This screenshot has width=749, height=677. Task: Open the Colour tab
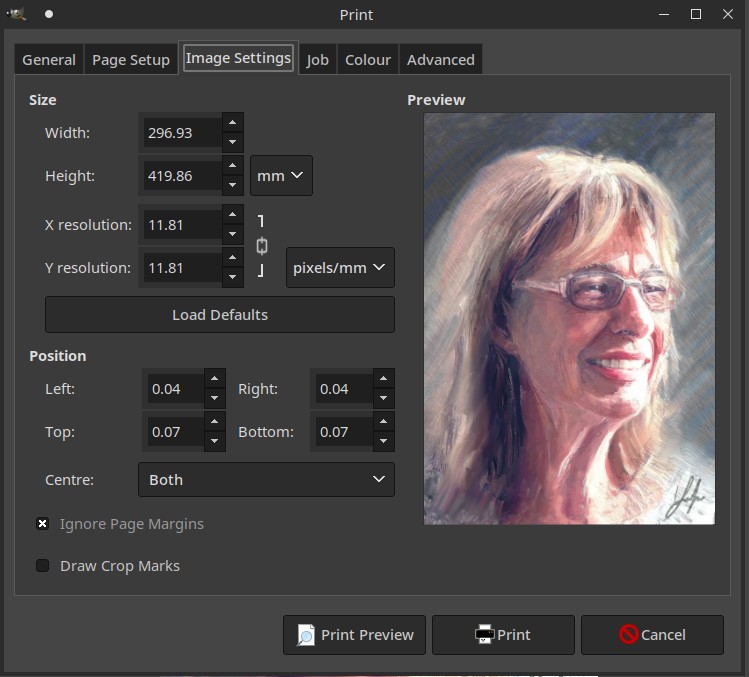[x=367, y=60]
